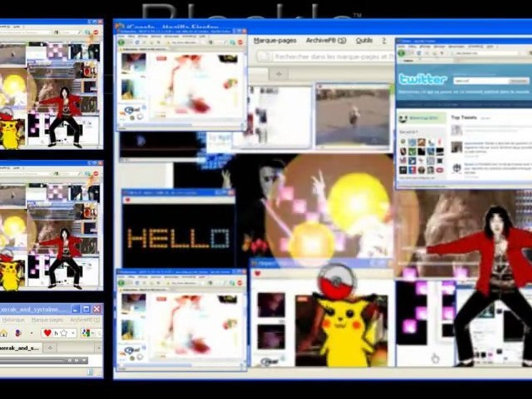Viewport: 532px width, 399px height.
Task: Open the Marque-pages menu in main window
Action: tap(275, 40)
